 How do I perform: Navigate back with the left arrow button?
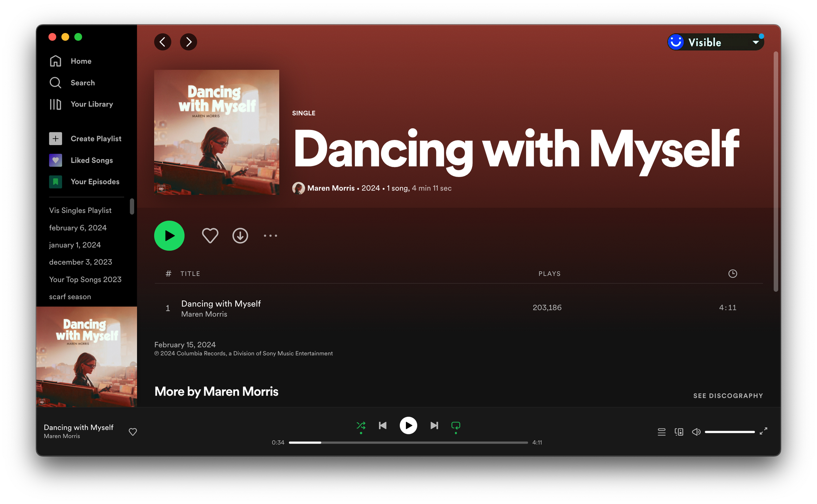[x=163, y=42]
